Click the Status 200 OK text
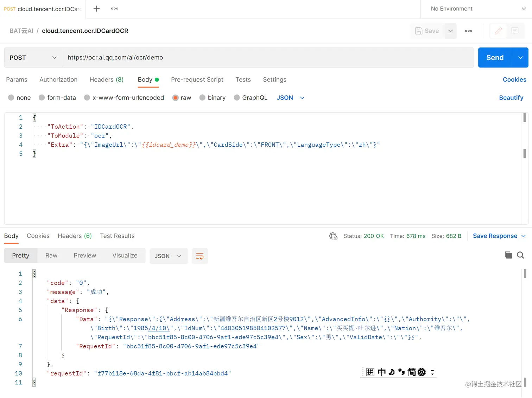Screen dimensions: 532x398 [363, 236]
